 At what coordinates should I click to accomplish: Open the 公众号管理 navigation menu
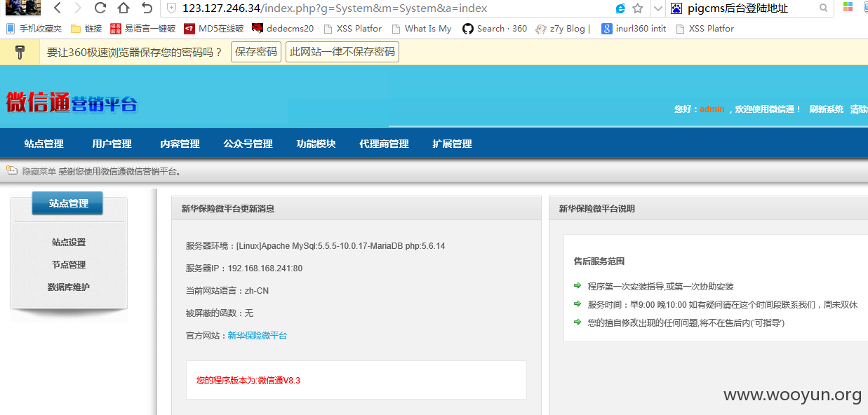[248, 144]
